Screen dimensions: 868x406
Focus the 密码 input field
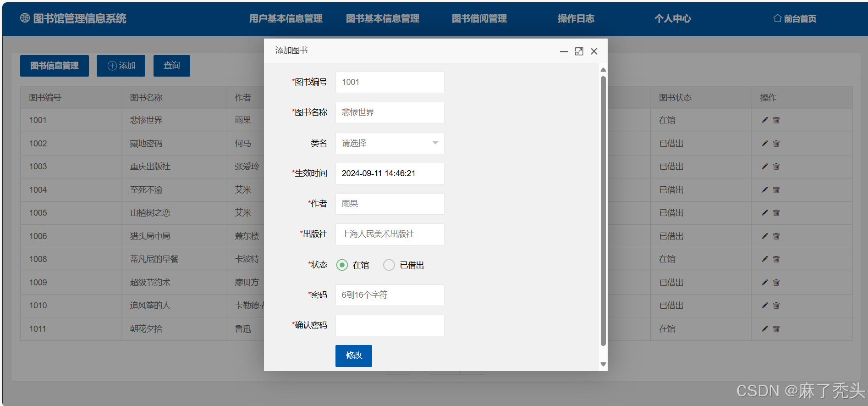point(390,295)
